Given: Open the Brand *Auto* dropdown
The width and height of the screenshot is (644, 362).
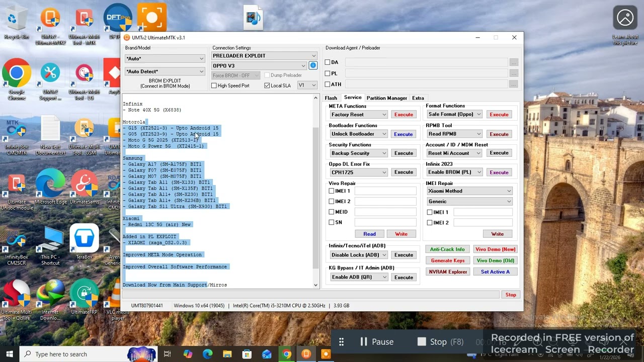Looking at the screenshot, I should coord(165,59).
